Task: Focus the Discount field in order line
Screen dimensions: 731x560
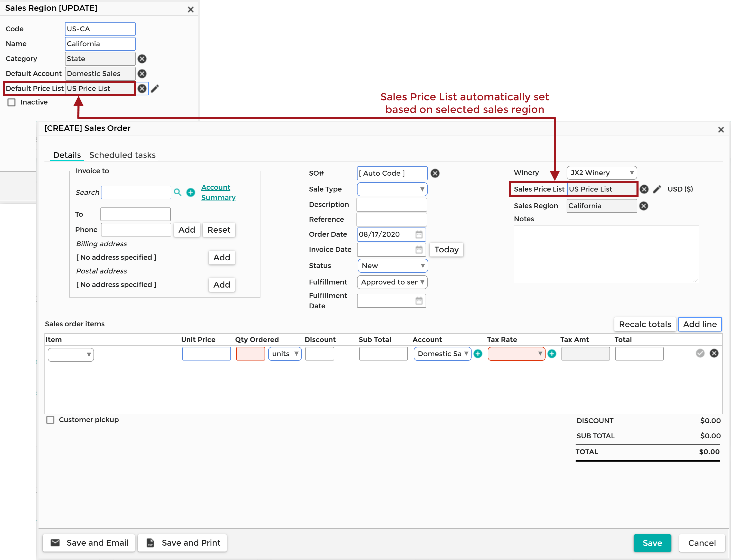Action: (x=320, y=354)
